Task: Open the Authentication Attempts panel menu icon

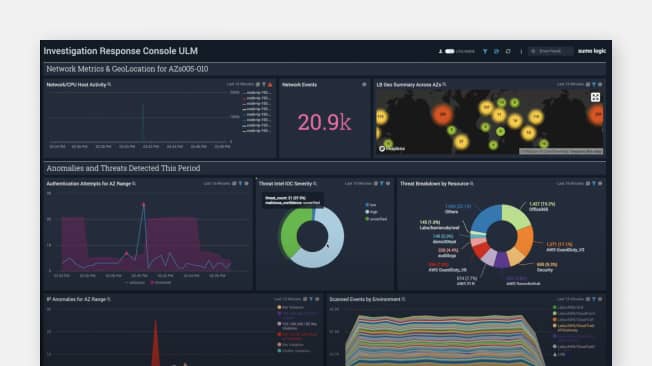Action: point(247,183)
